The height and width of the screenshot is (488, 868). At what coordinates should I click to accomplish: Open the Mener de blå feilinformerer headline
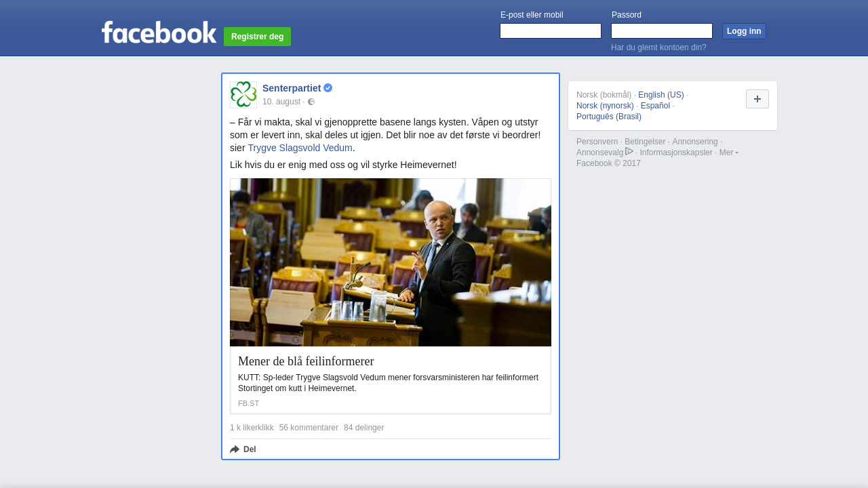[306, 361]
